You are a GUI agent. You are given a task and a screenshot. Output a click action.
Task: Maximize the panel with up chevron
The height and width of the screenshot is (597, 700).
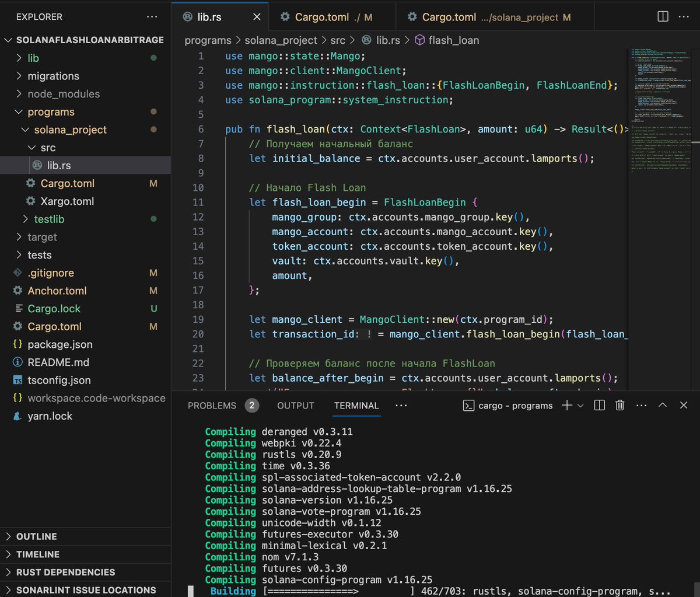click(x=662, y=405)
